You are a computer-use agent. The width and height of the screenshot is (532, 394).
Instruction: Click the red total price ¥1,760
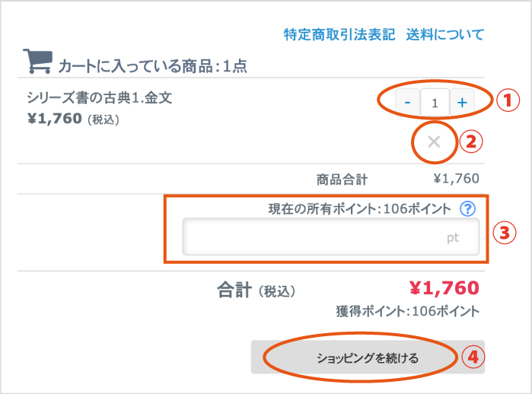click(x=444, y=288)
